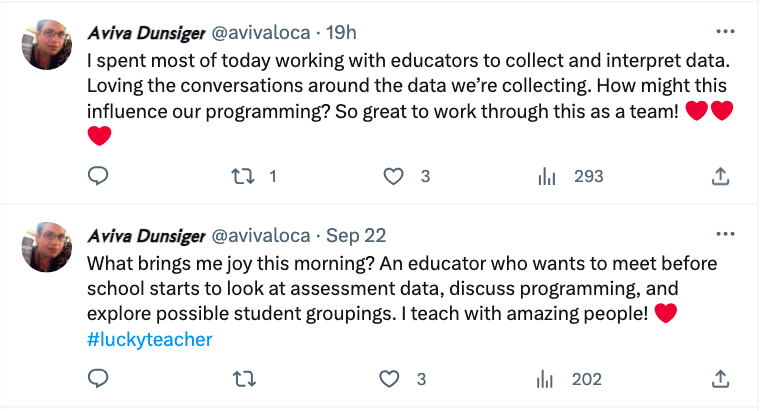Open Aviva Dunsiger's profile from first tweet

pyautogui.click(x=145, y=32)
